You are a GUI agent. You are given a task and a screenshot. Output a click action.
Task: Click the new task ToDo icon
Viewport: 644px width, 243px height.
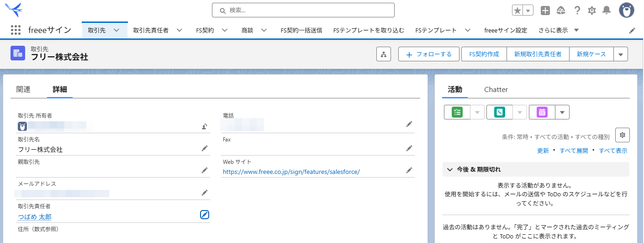[x=457, y=112]
